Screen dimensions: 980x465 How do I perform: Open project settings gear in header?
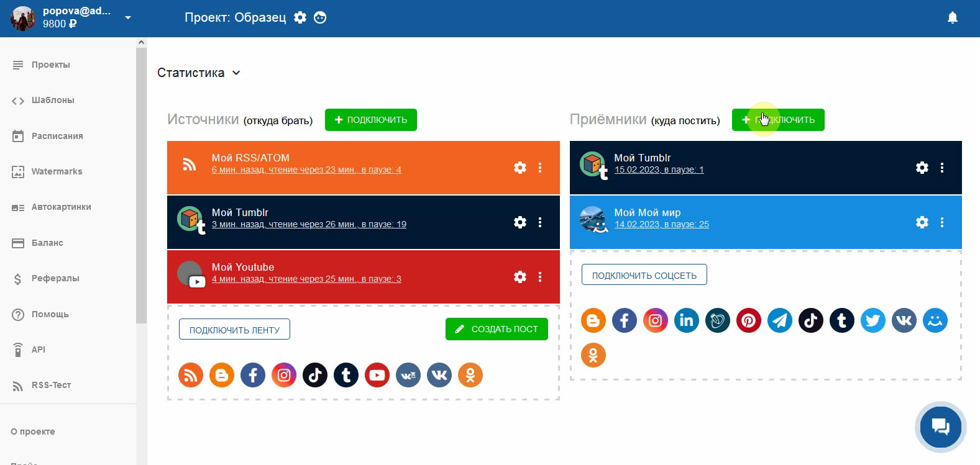point(300,17)
